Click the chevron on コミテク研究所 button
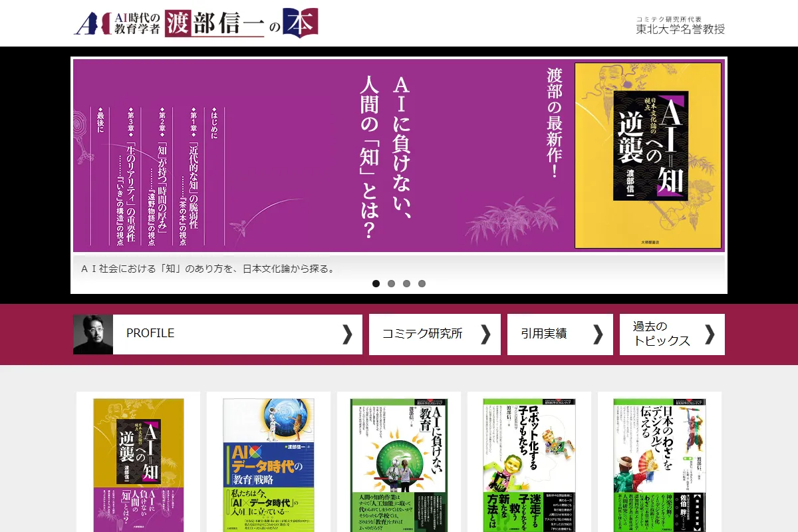 click(485, 334)
